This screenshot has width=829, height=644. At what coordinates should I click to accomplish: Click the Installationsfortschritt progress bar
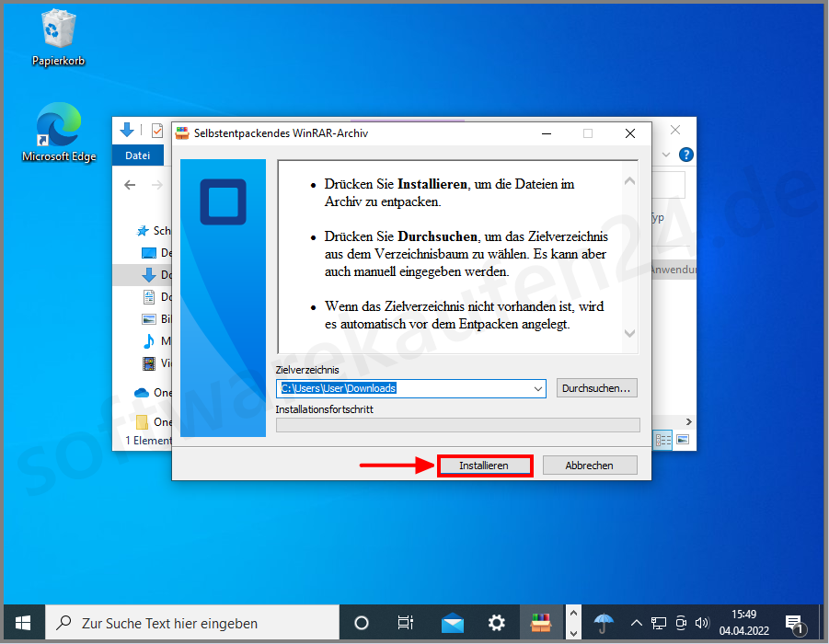[x=458, y=424]
